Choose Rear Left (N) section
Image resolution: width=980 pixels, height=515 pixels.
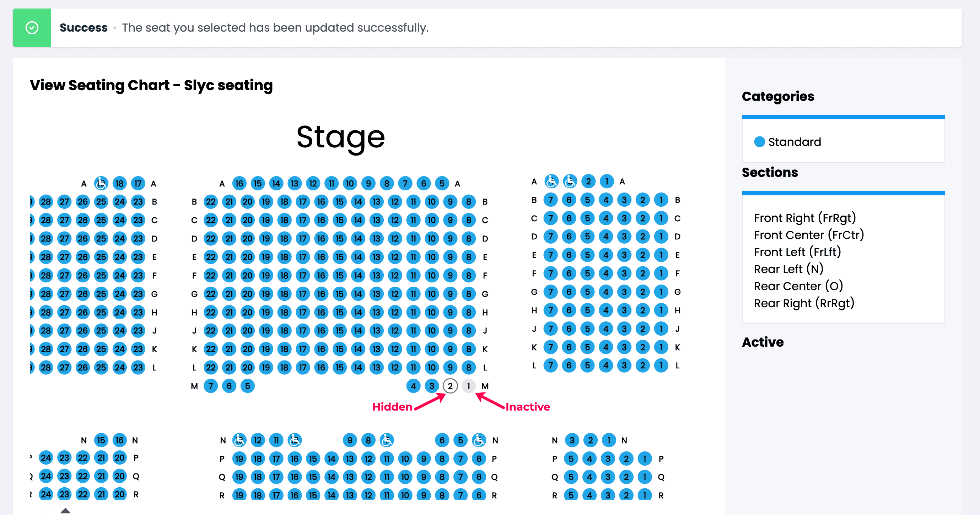point(788,269)
